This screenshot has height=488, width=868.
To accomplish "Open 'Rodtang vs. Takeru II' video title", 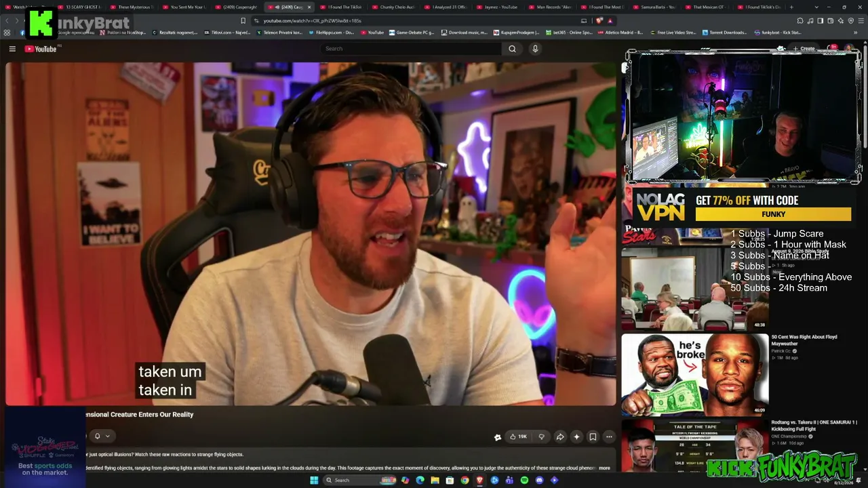I will pos(814,426).
